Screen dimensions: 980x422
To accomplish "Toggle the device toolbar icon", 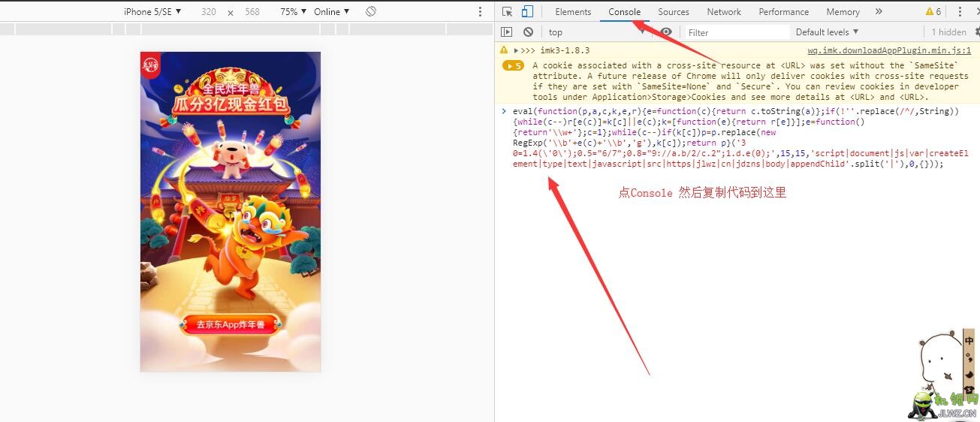I will point(527,11).
